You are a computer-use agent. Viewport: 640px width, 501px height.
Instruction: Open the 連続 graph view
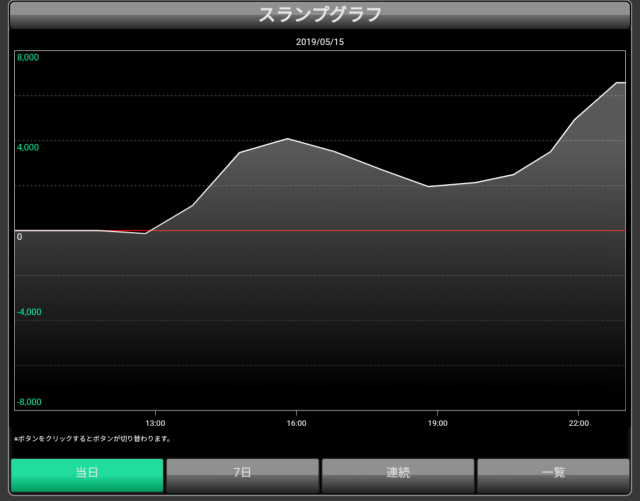coord(398,474)
